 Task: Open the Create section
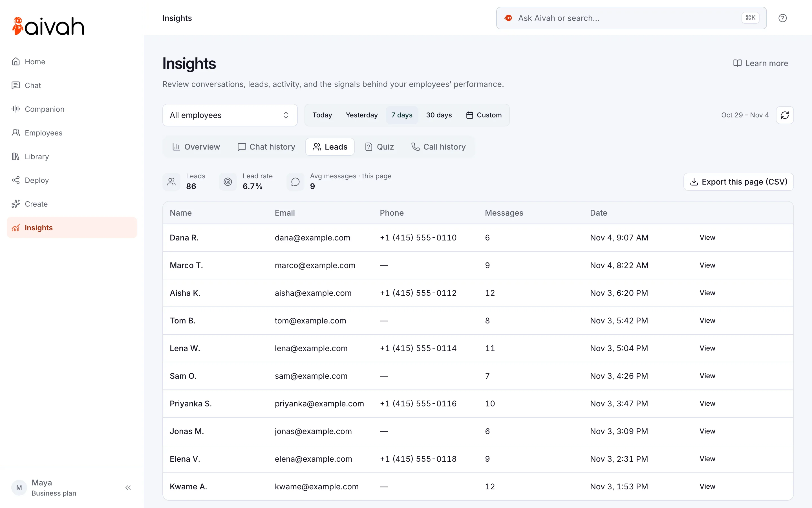[x=72, y=204]
